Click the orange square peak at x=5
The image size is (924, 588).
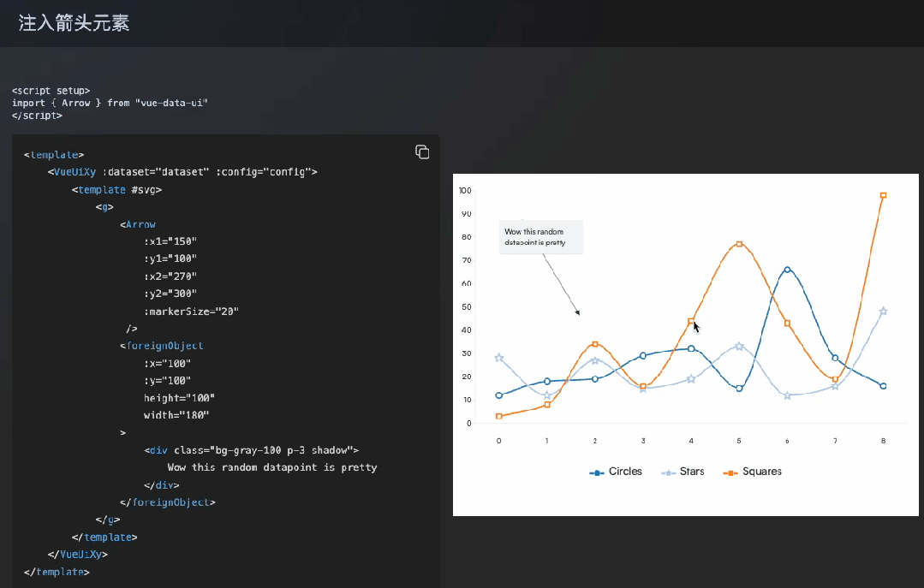739,244
